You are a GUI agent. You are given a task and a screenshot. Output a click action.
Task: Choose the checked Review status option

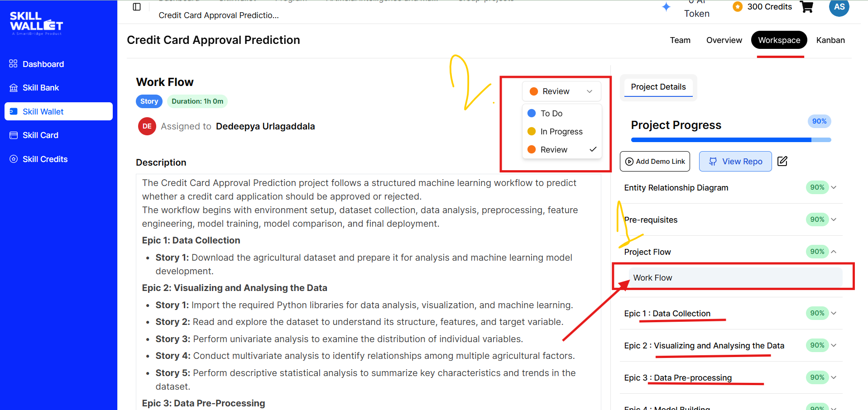pyautogui.click(x=562, y=150)
